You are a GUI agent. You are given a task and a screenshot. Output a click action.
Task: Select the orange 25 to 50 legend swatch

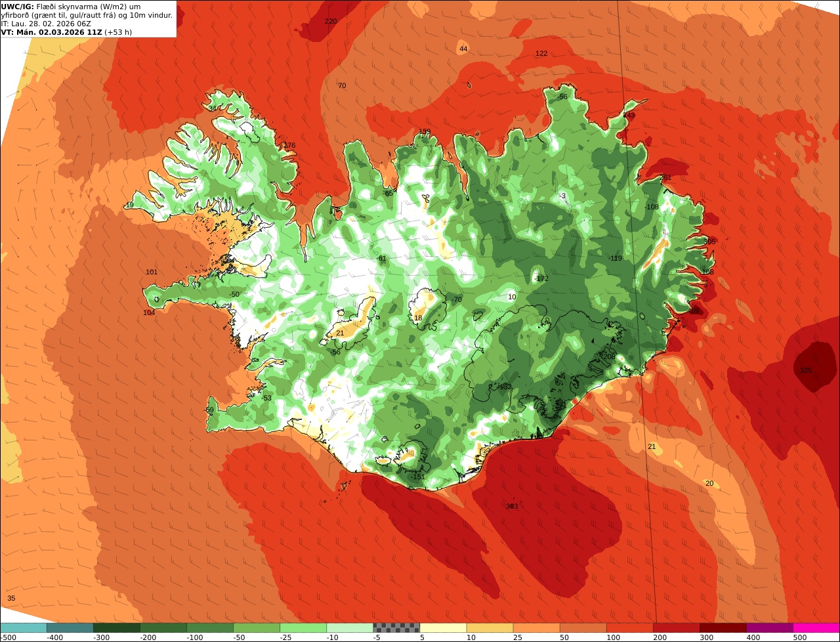click(536, 628)
